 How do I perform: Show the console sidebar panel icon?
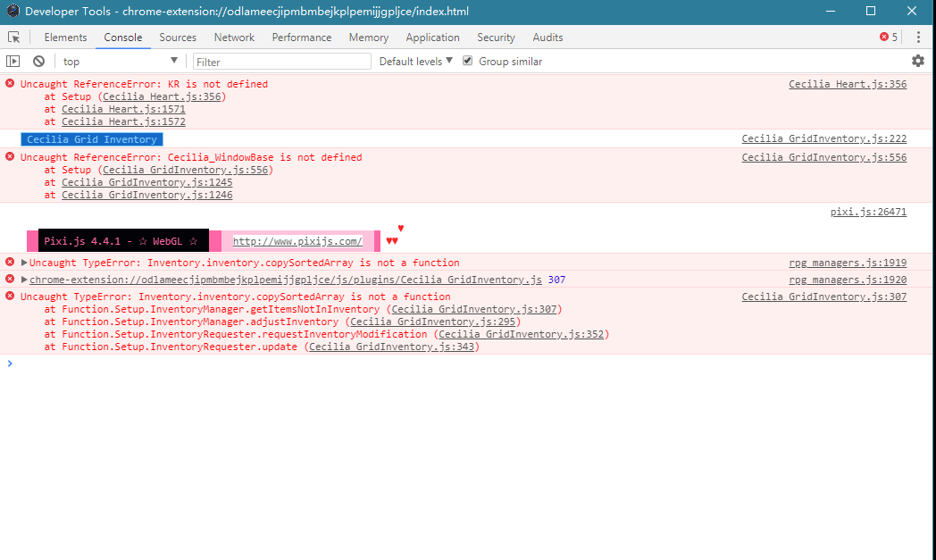[13, 61]
